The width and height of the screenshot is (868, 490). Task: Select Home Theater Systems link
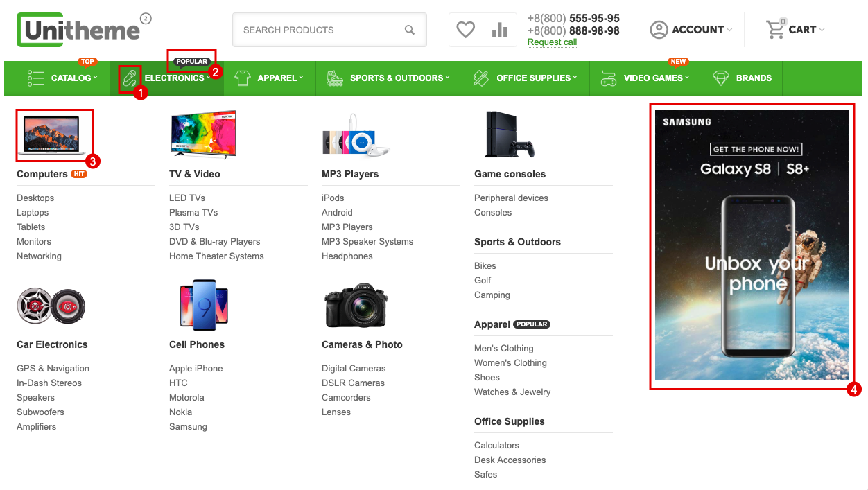point(216,256)
